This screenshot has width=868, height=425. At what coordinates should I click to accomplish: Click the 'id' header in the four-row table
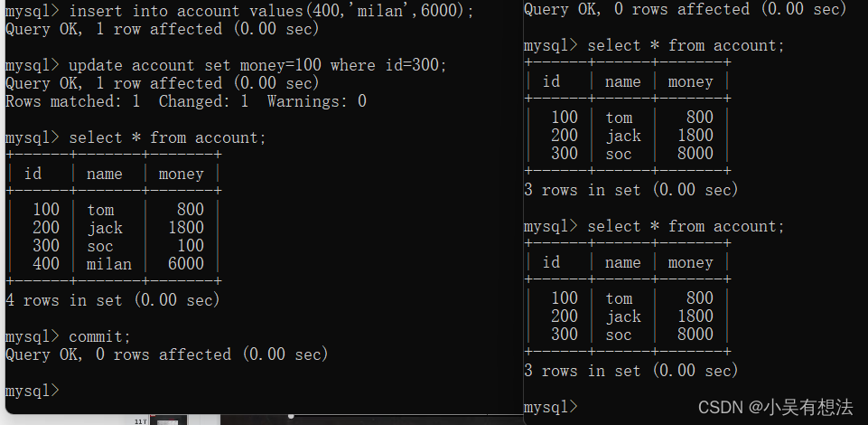tap(33, 174)
